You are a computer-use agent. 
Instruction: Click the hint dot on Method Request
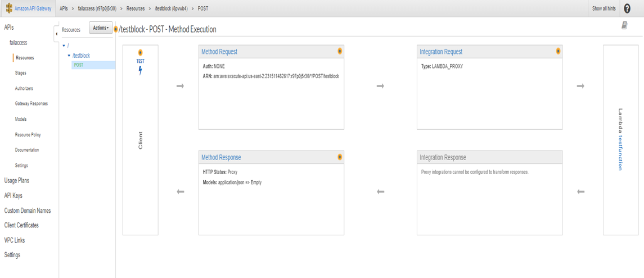click(x=340, y=51)
